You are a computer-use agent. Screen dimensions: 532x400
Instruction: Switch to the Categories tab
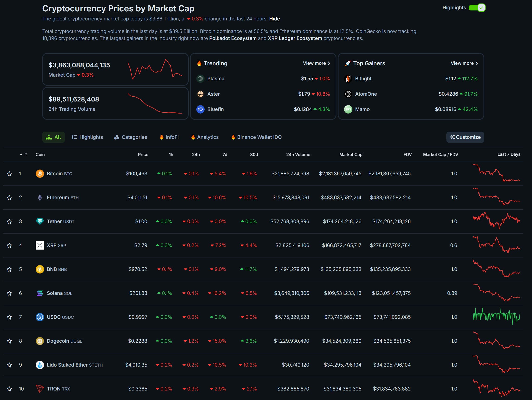coord(131,137)
